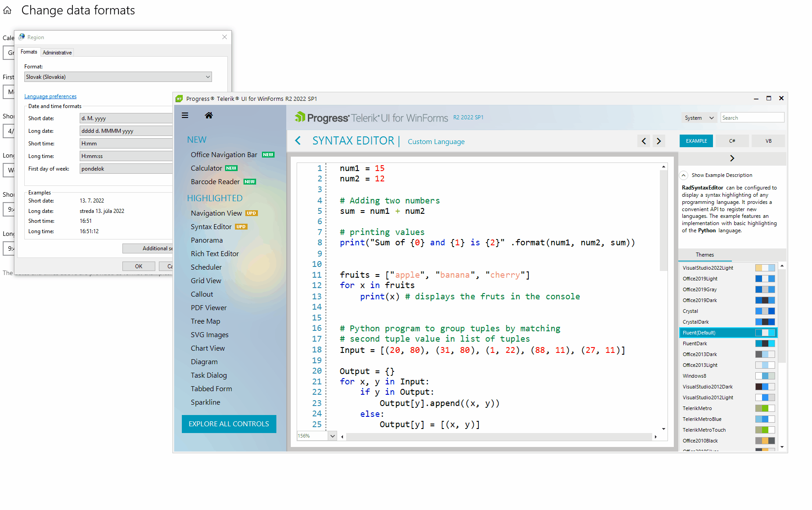Screen dimensions: 812x510
Task: Show previous example with left arrow button
Action: pos(644,141)
